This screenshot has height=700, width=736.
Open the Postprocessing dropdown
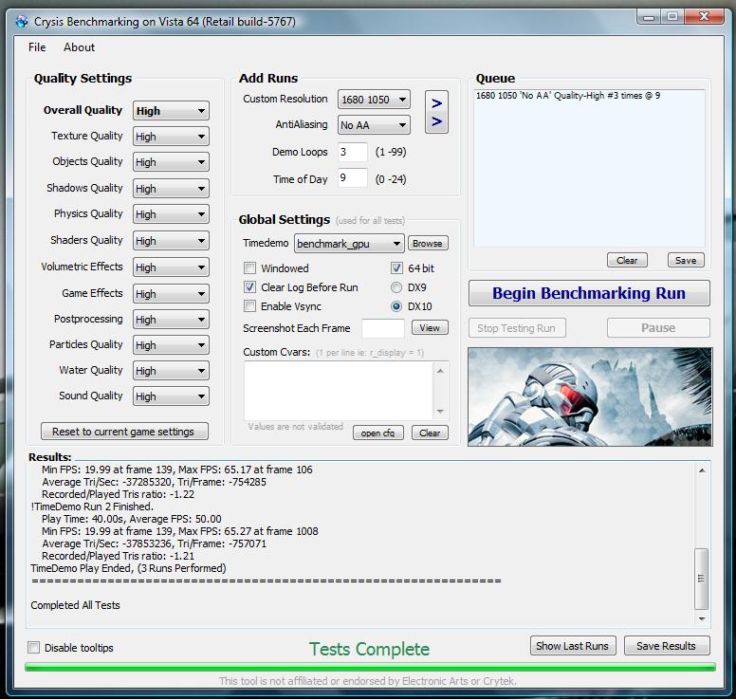(171, 320)
